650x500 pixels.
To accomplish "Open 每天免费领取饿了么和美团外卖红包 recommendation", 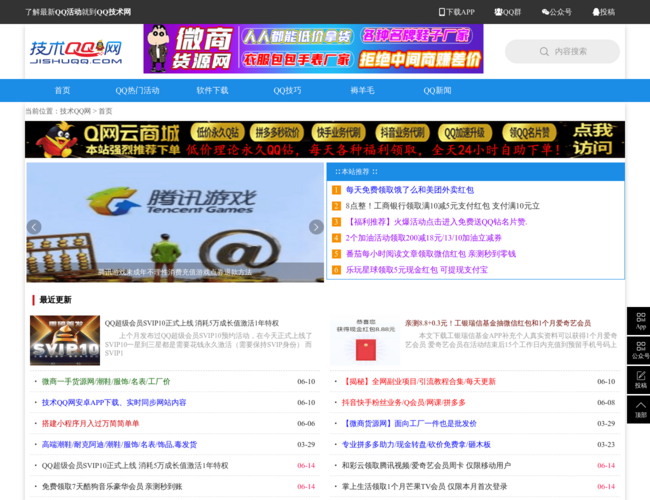I will click(x=410, y=190).
